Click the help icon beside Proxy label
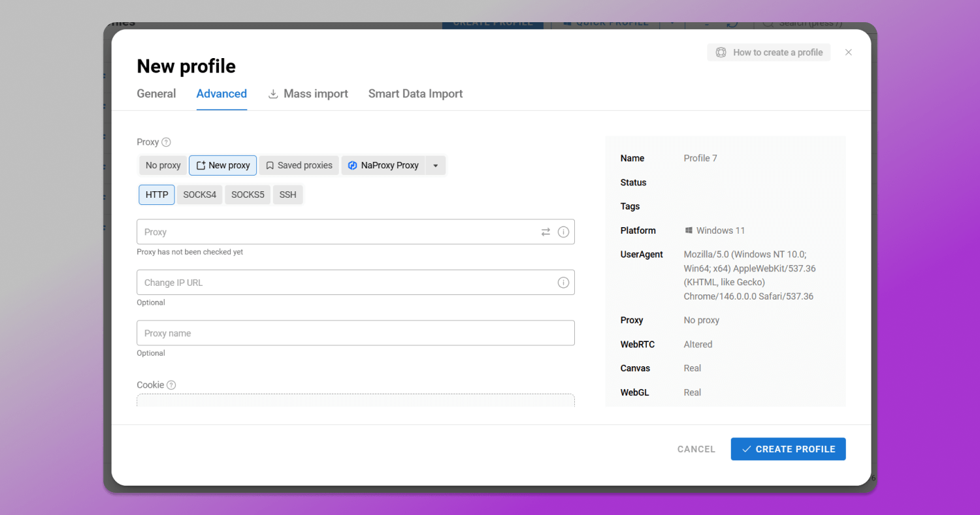Viewport: 980px width, 515px height. click(x=166, y=142)
